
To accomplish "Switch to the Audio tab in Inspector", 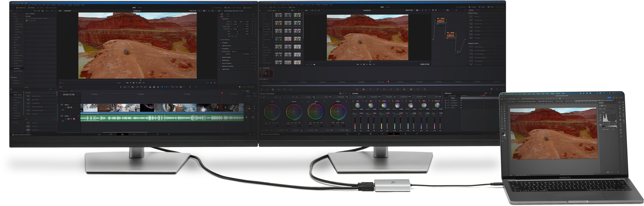I will pos(228,15).
